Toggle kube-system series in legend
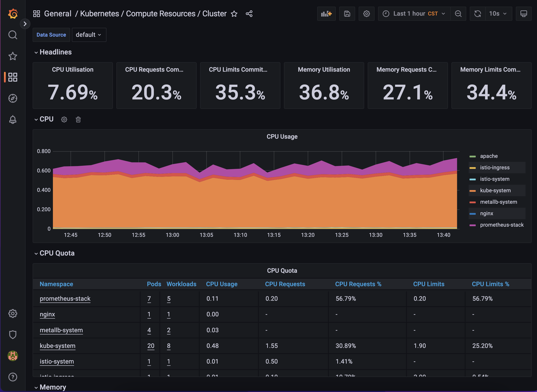The image size is (537, 392). click(495, 190)
